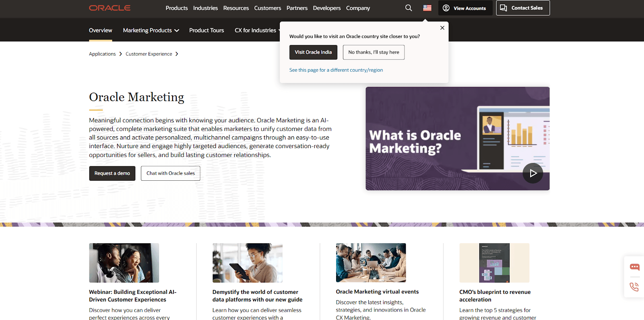The image size is (644, 320).
Task: Open the virtual events meeting image
Action: point(371,262)
